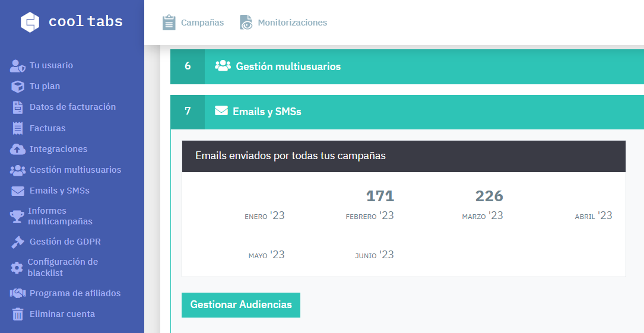
Task: Click the Tu plan box icon
Action: click(18, 87)
